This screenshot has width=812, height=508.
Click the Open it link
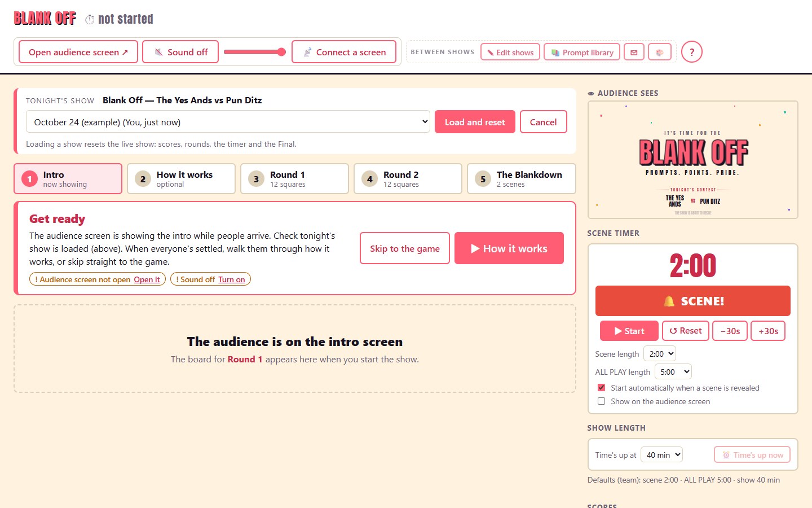point(147,279)
